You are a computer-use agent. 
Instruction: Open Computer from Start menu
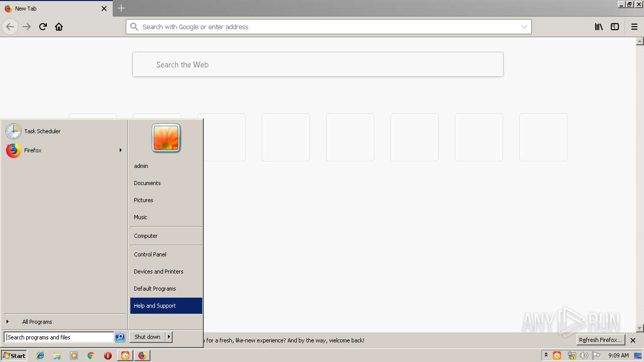pyautogui.click(x=166, y=236)
